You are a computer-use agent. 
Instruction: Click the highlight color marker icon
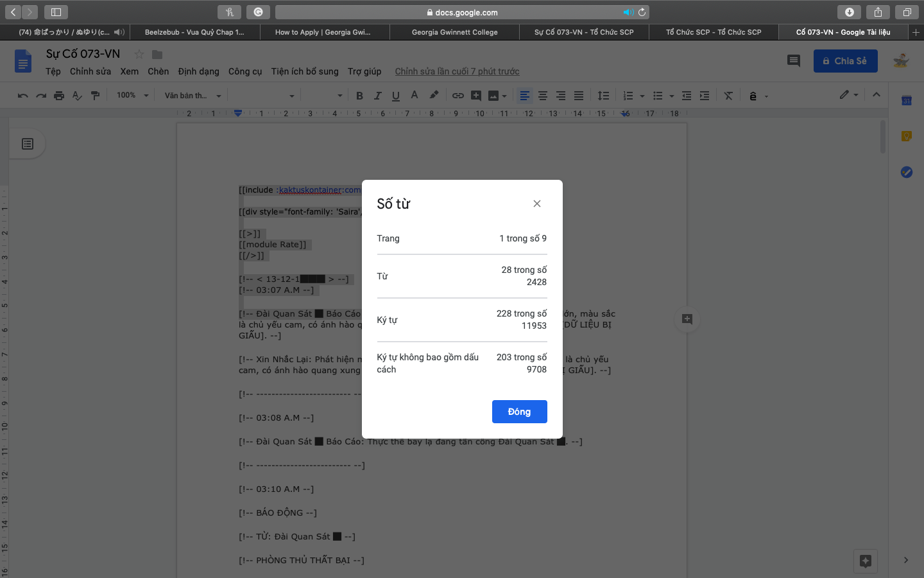[434, 96]
